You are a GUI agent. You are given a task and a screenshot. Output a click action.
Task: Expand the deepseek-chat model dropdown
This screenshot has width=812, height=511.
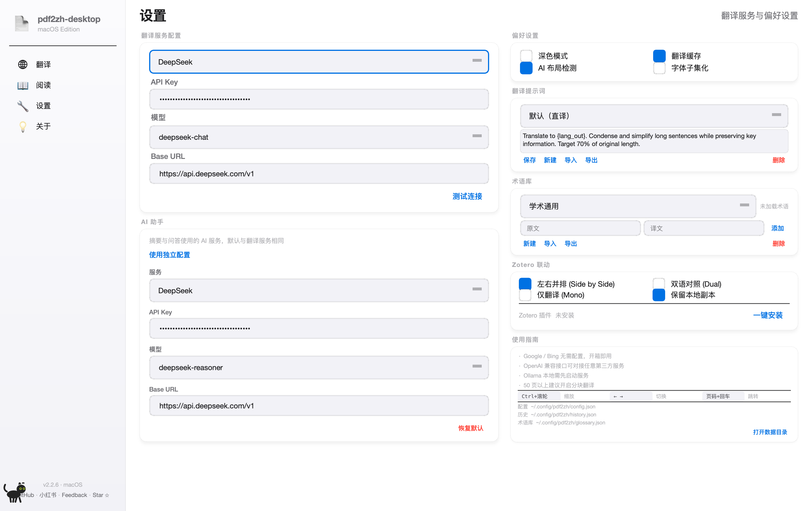319,137
